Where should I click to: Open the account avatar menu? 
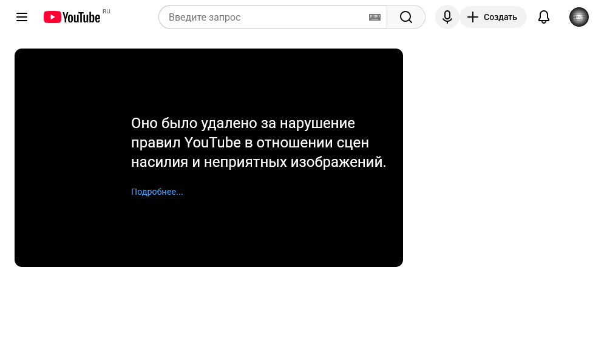[x=578, y=17]
